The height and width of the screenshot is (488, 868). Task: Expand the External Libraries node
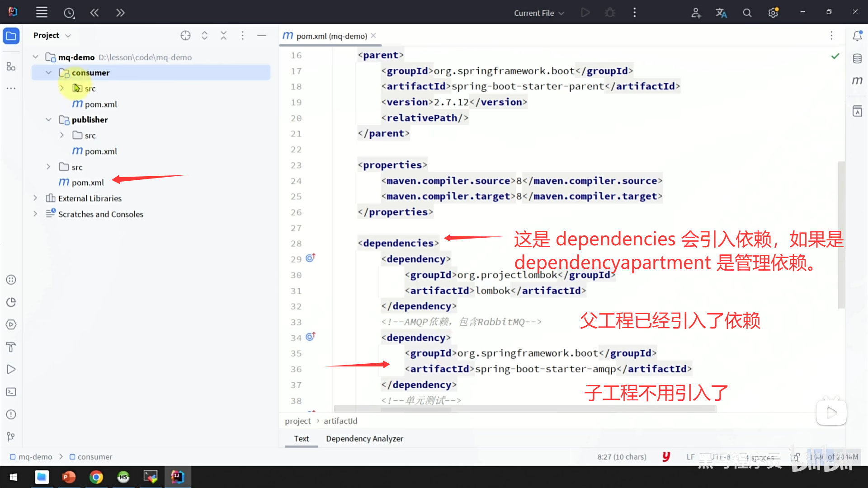coord(35,198)
